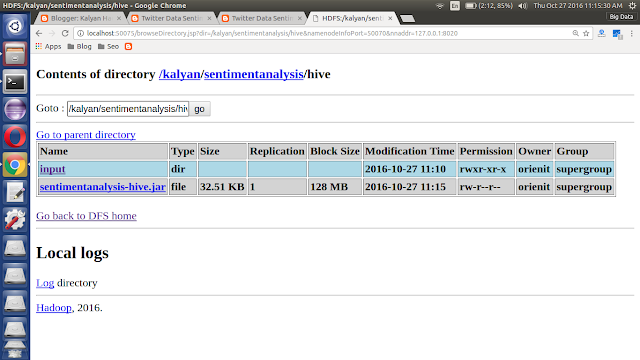The image size is (640, 360).
Task: Click the zoom magnifier in address bar
Action: coord(576,33)
